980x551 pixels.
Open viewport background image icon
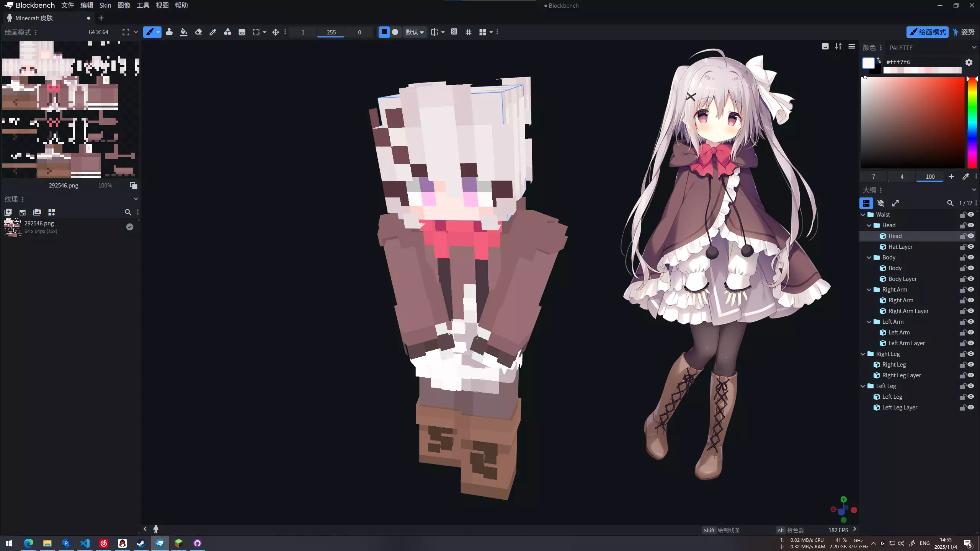[825, 46]
